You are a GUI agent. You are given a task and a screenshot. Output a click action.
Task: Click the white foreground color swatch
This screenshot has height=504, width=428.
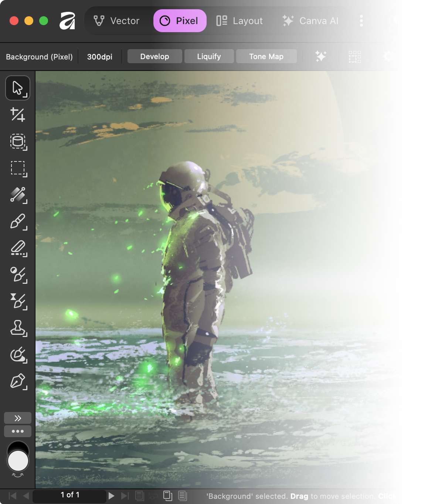(18, 461)
